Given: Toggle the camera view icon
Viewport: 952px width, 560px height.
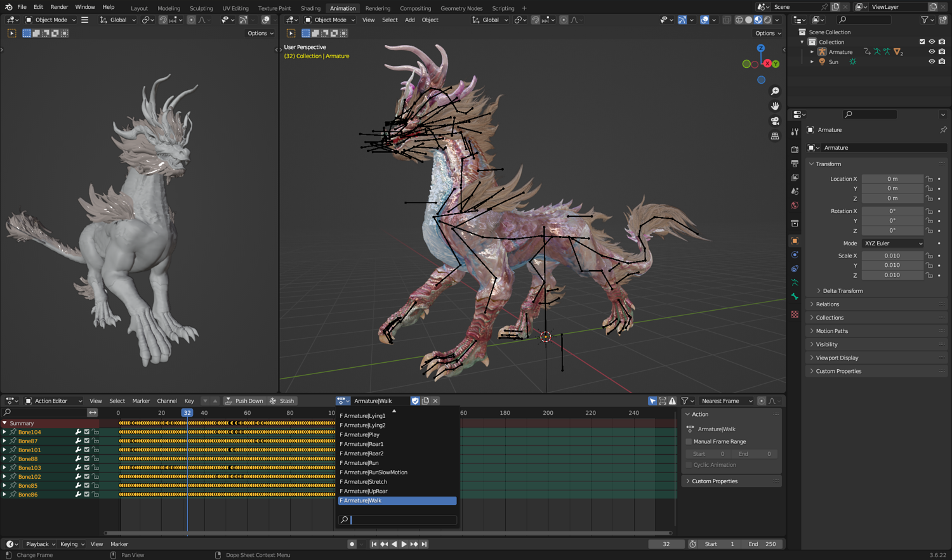Looking at the screenshot, I should click(775, 121).
